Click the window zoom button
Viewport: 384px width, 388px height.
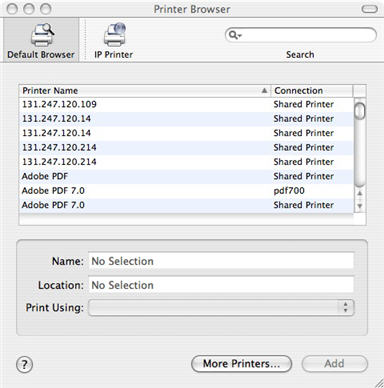45,9
